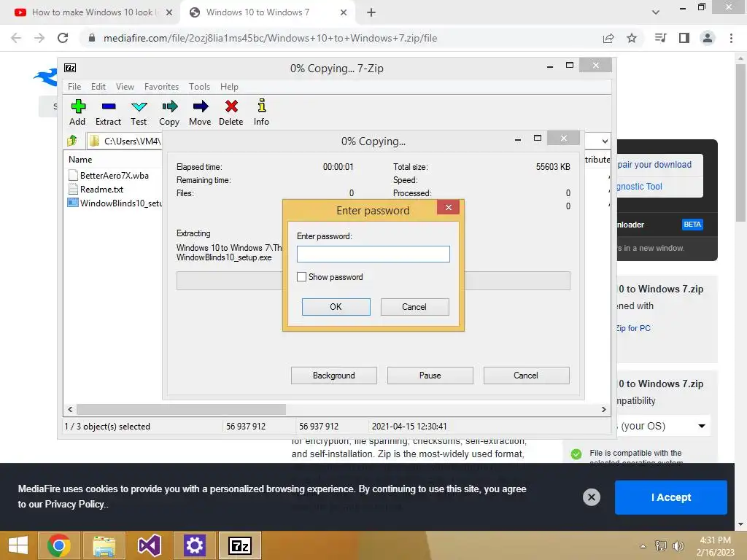Open the Chrome profile avatar

click(708, 38)
